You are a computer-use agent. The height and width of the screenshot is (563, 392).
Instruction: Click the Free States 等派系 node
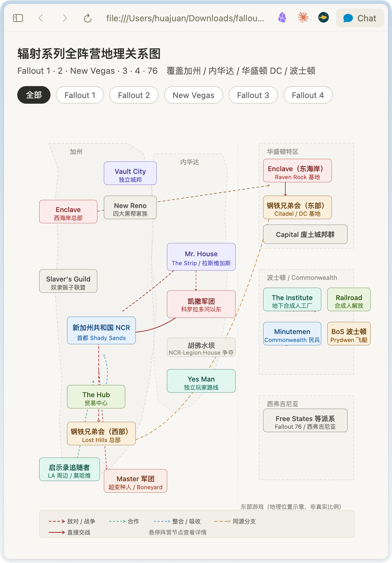pyautogui.click(x=305, y=421)
